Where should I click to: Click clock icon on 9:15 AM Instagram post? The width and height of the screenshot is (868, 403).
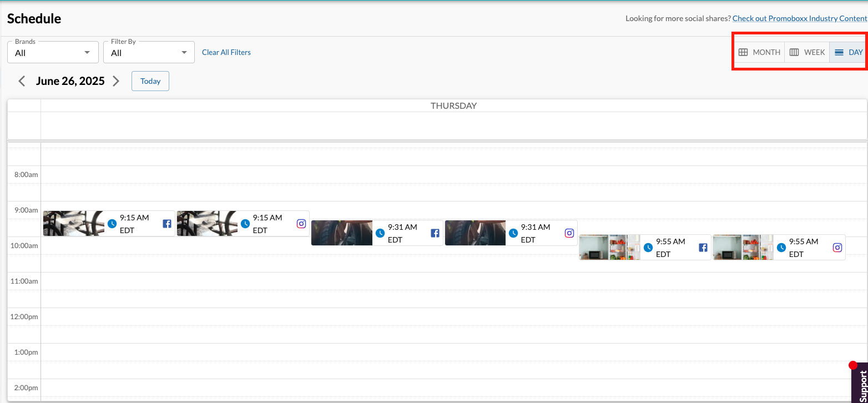(x=245, y=224)
